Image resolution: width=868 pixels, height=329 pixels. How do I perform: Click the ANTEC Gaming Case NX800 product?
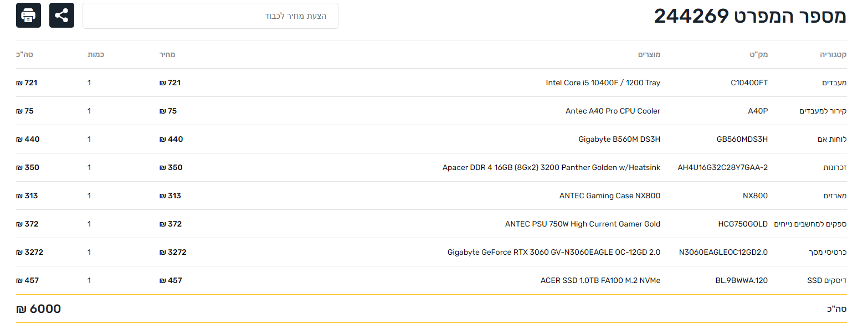[610, 196]
